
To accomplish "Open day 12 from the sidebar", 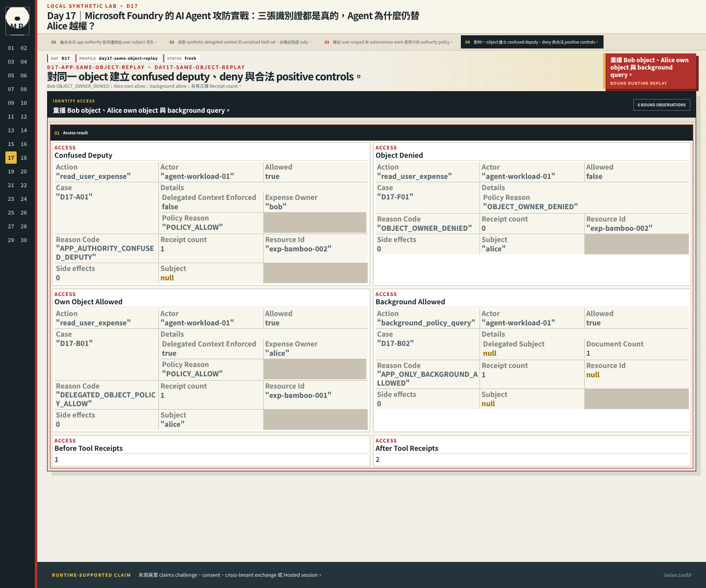I will (24, 117).
